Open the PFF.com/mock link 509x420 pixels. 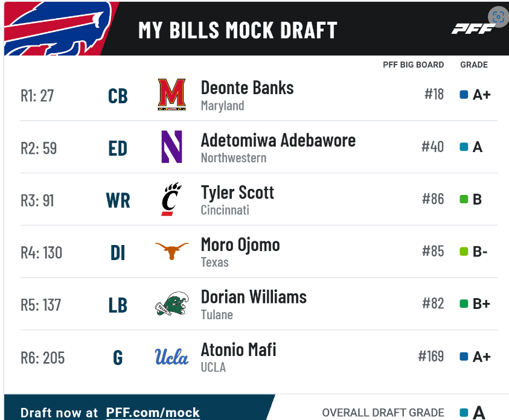tap(153, 413)
